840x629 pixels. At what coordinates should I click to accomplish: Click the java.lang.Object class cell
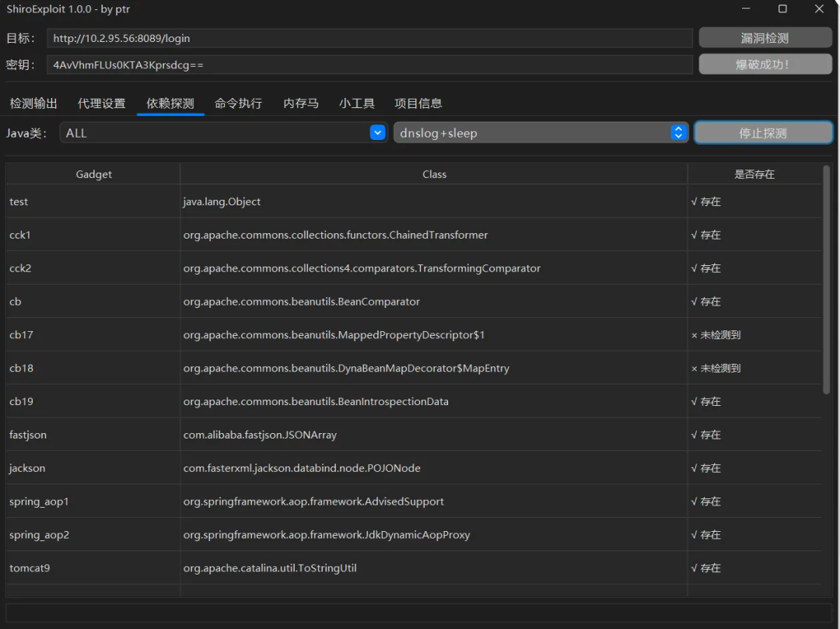coord(434,201)
